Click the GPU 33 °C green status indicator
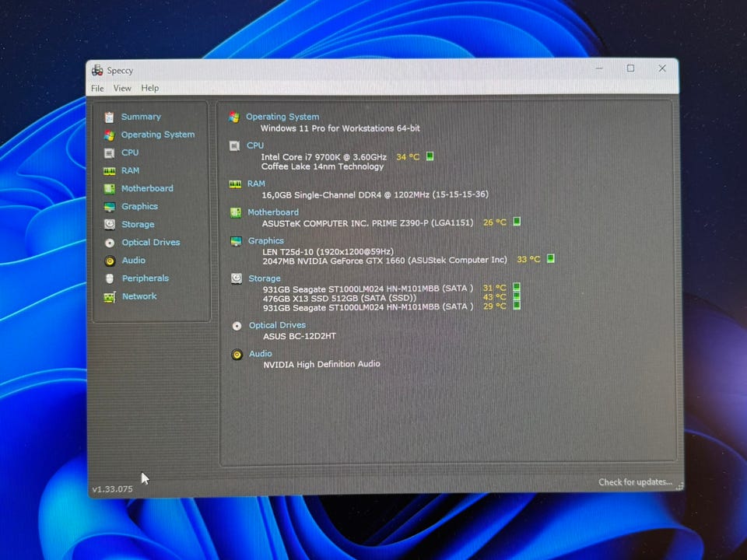 click(550, 258)
